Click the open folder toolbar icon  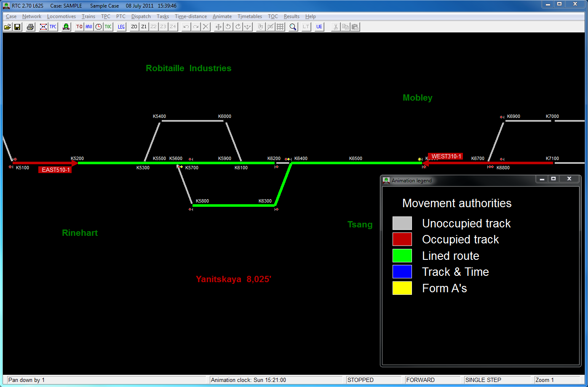[x=8, y=27]
